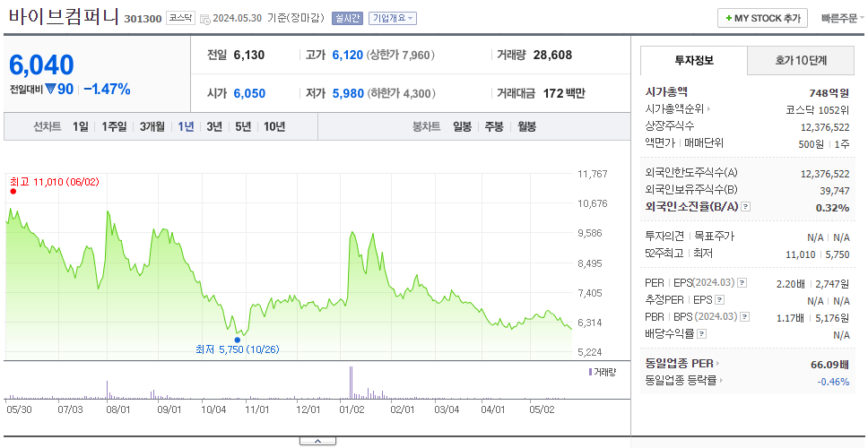Switch to the 투자정보 tab

coord(694,61)
